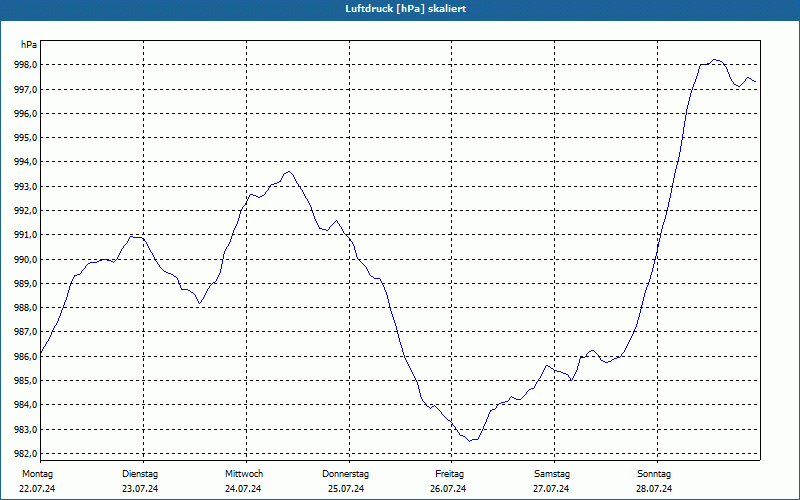The image size is (800, 500).
Task: Click the 984,0 axis value
Action: point(27,405)
